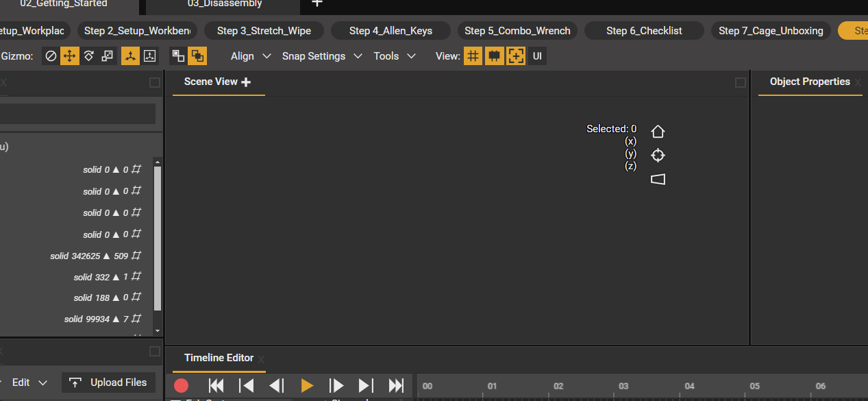
Task: Select the rotate gizmo tool
Action: [x=88, y=56]
